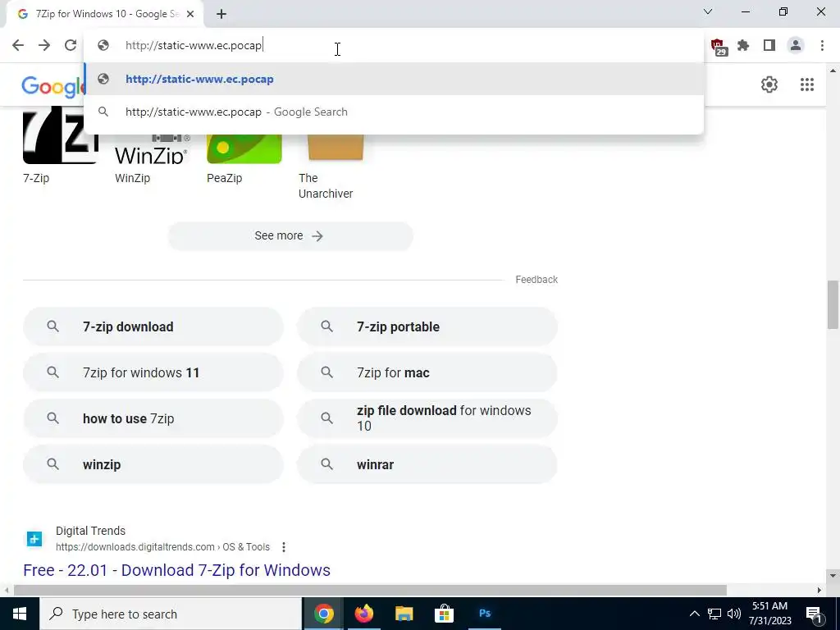Switch to the 7Zip for Windows 10 tab
840x630 pixels.
pyautogui.click(x=104, y=15)
